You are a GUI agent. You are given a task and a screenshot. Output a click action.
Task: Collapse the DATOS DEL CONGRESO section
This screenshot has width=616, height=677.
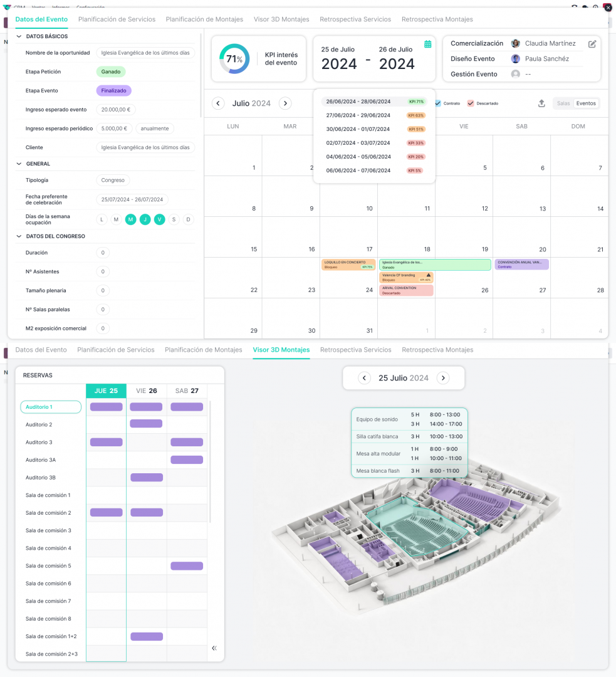click(19, 236)
